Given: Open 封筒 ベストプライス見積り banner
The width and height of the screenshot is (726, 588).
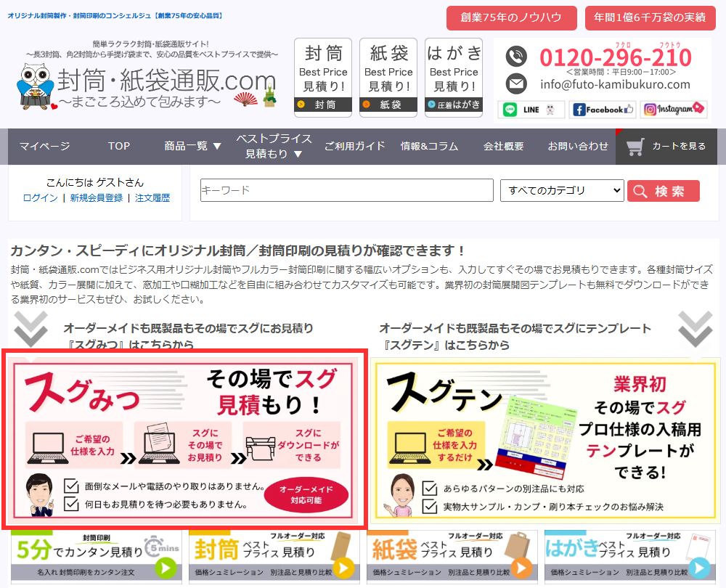Looking at the screenshot, I should tap(274, 555).
